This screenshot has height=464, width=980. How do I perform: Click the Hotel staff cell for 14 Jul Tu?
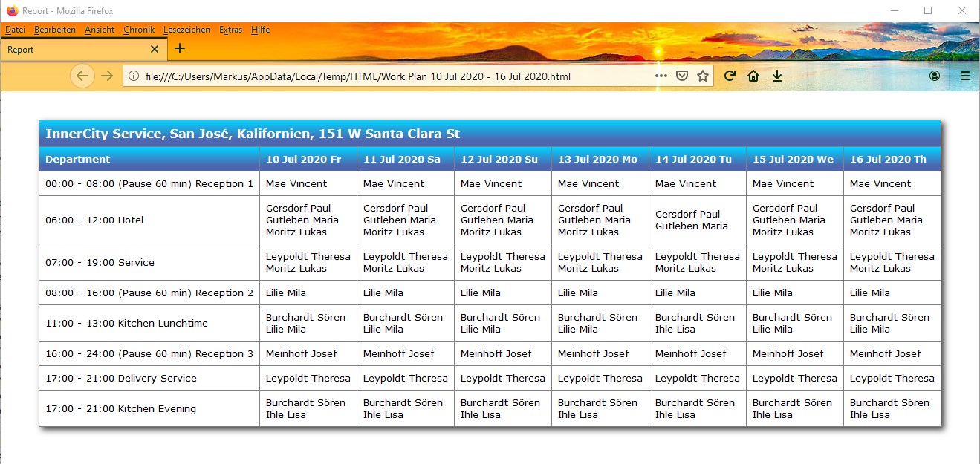coord(698,220)
